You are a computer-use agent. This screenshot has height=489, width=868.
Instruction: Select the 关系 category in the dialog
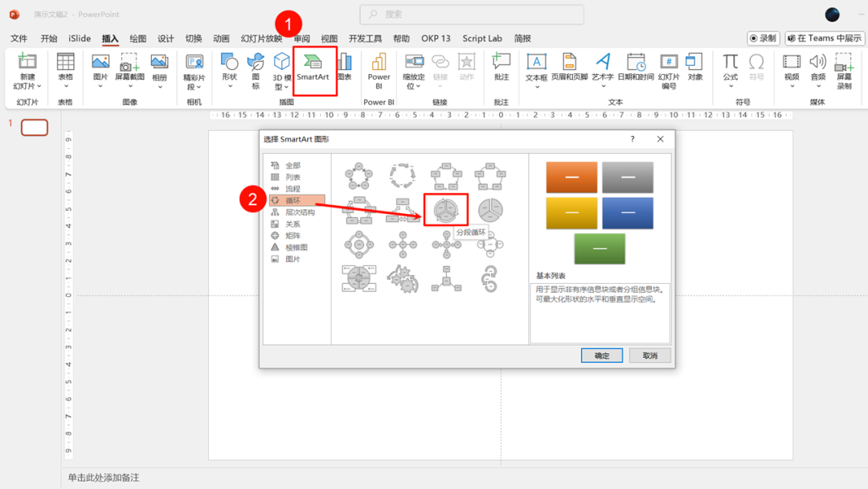pos(293,224)
